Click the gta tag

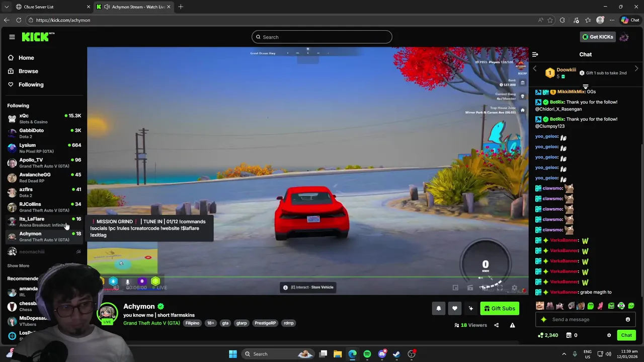tap(225, 323)
